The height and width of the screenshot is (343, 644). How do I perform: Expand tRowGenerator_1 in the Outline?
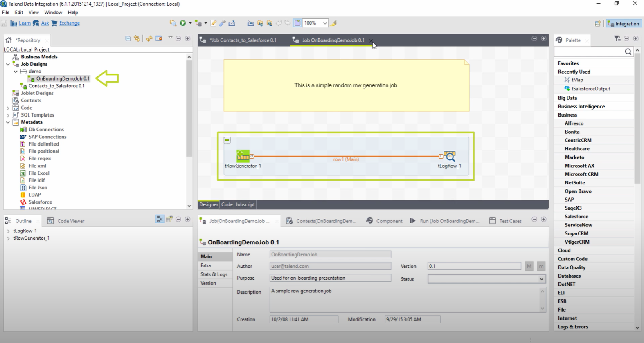pyautogui.click(x=8, y=238)
